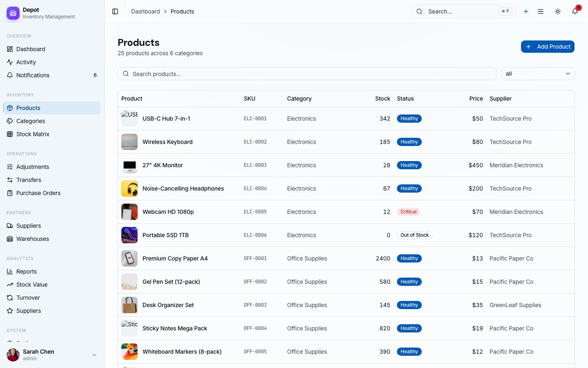Screen dimensions: 588x368
Task: Click the Add Product button
Action: [x=548, y=46]
